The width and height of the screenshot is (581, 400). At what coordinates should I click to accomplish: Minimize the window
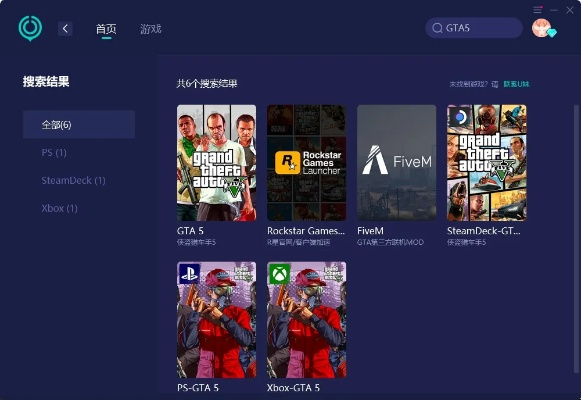[x=554, y=10]
